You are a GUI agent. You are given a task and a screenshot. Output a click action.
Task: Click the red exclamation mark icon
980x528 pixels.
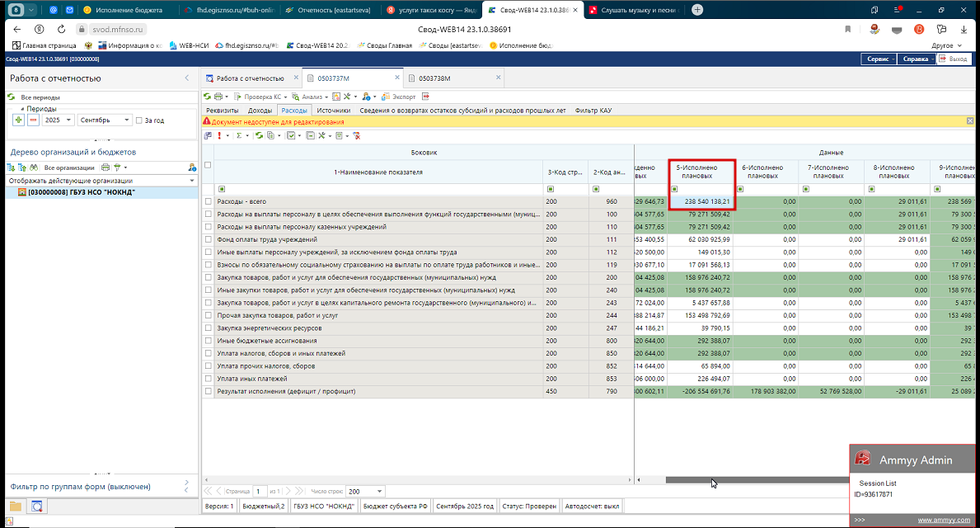(219, 135)
